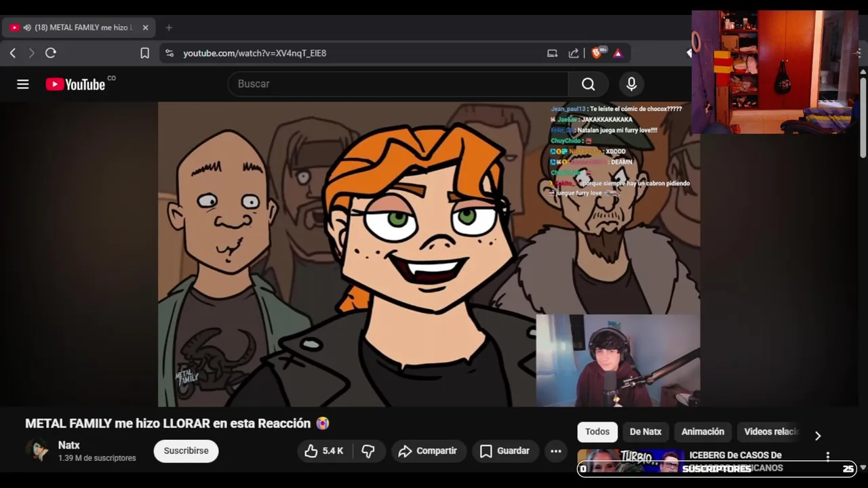
Task: Dislike the video with thumbs-down
Action: tap(368, 451)
